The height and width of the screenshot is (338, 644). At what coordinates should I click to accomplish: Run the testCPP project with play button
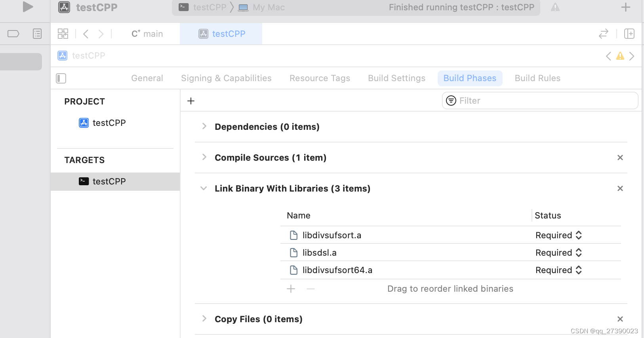28,7
